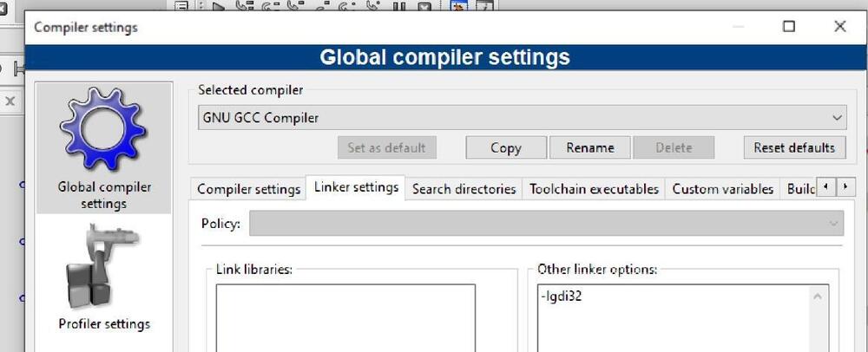Click the Reset defaults button
This screenshot has height=352, width=868.
(793, 147)
